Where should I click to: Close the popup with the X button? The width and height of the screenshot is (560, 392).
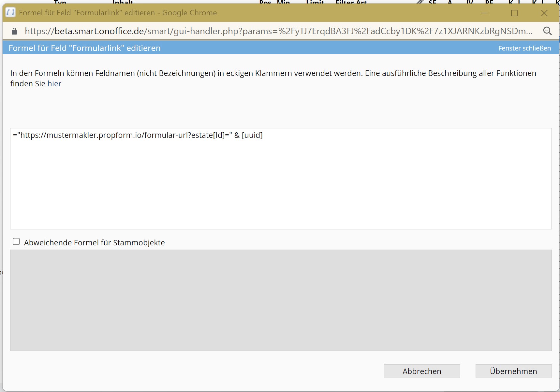[544, 13]
